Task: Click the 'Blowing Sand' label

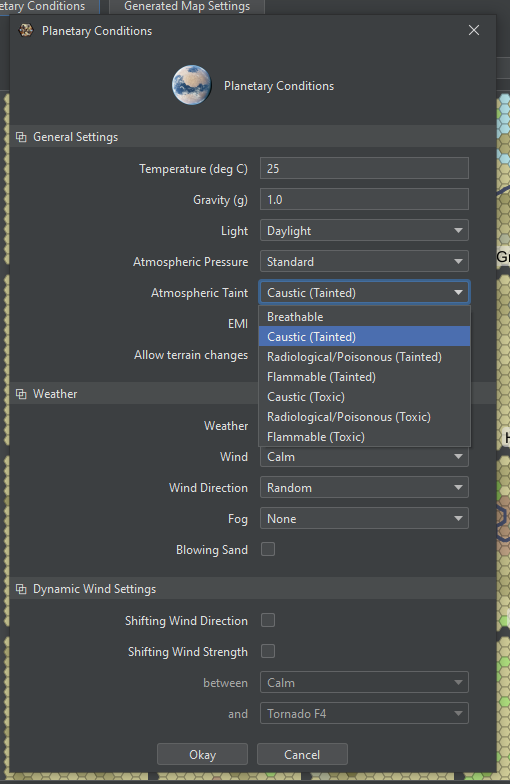Action: [x=212, y=550]
